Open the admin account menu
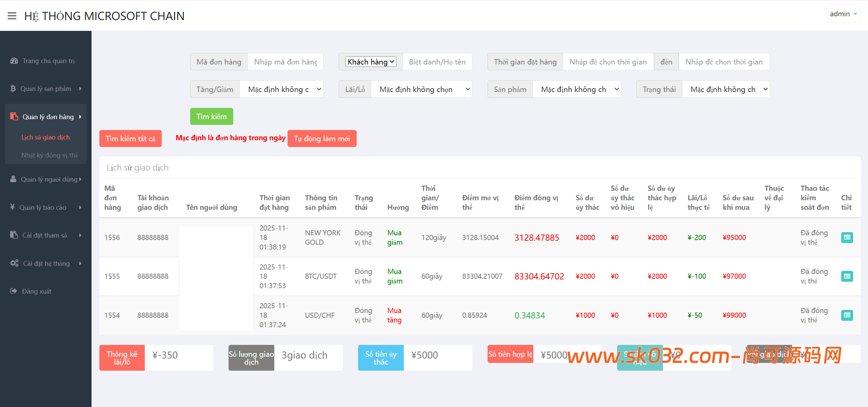 tap(843, 14)
